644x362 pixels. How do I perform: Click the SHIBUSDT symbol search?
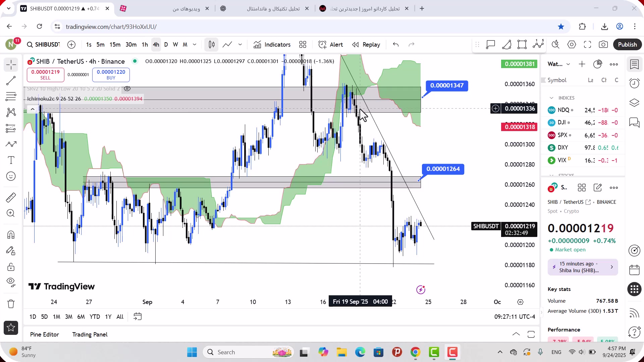pos(43,45)
